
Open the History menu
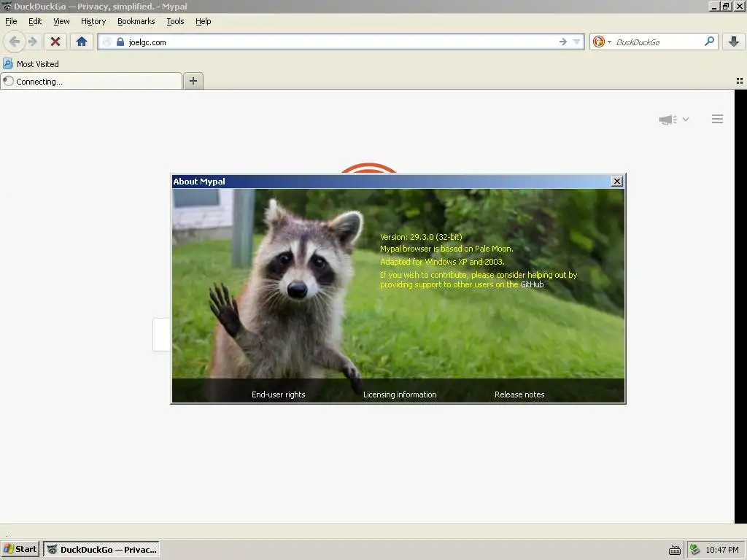[93, 21]
